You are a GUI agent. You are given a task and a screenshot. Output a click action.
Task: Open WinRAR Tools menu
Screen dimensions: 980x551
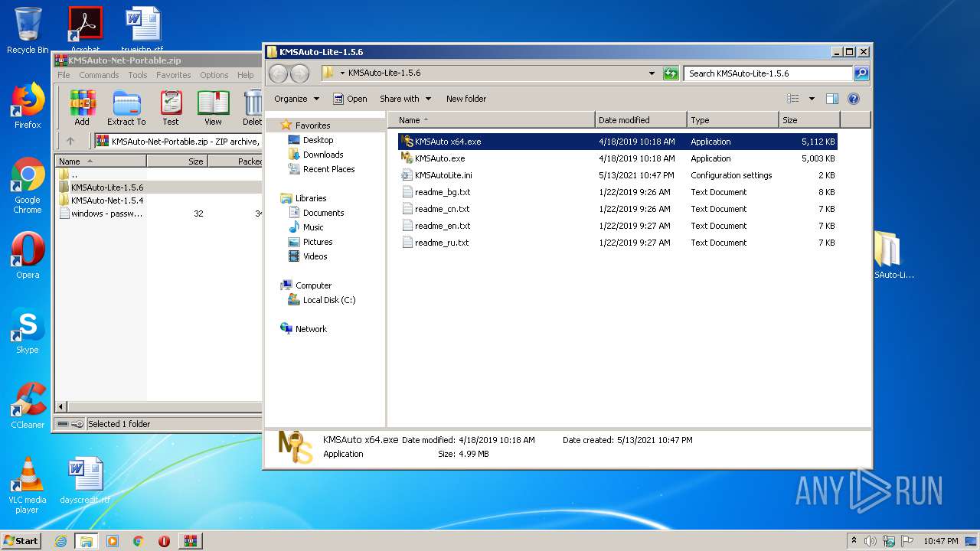tap(138, 75)
